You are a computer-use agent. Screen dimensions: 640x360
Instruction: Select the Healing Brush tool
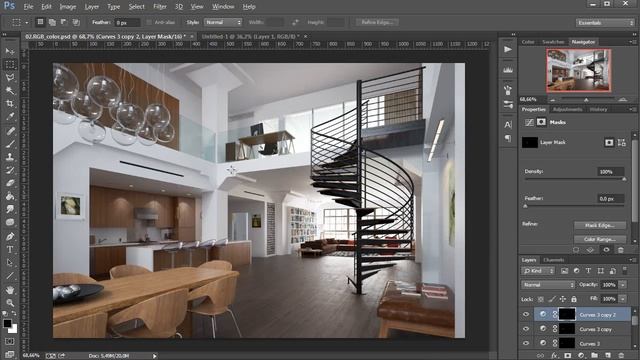tap(10, 131)
